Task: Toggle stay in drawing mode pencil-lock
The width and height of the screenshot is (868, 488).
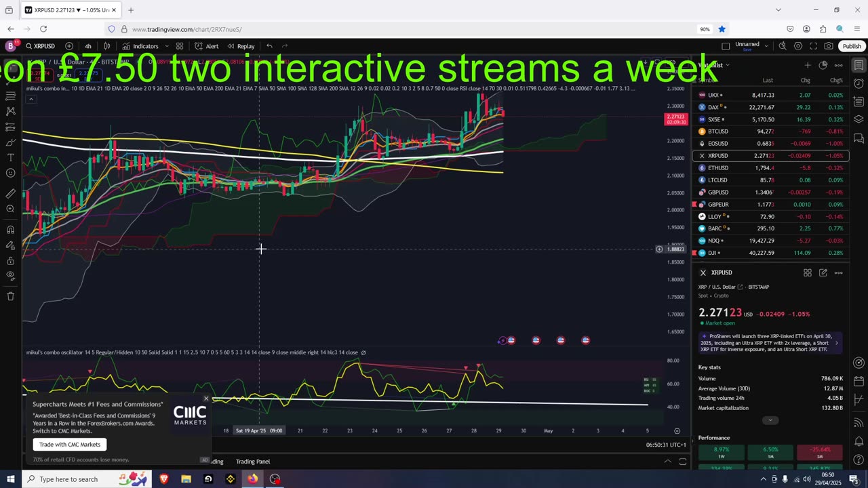Action: [x=10, y=245]
